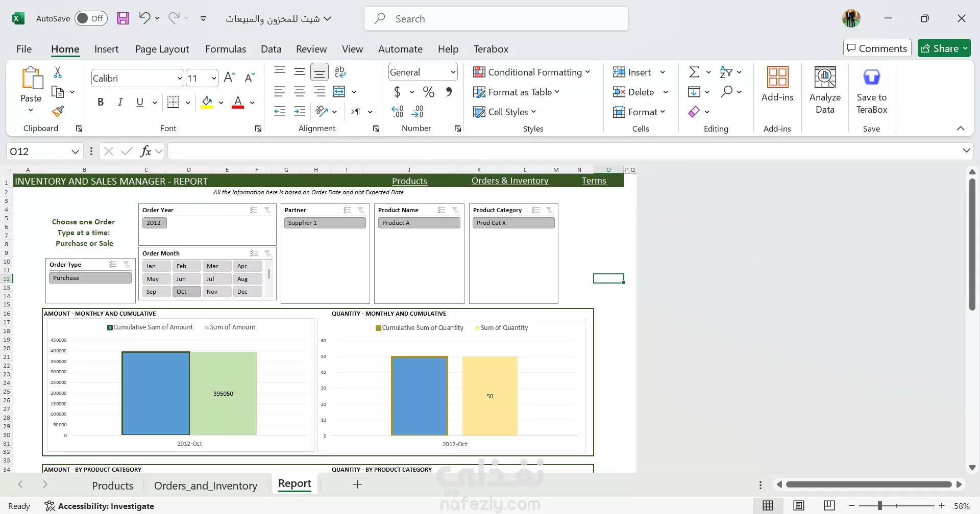Screen dimensions: 980x514
Task: Decrease decimal places
Action: click(x=418, y=111)
